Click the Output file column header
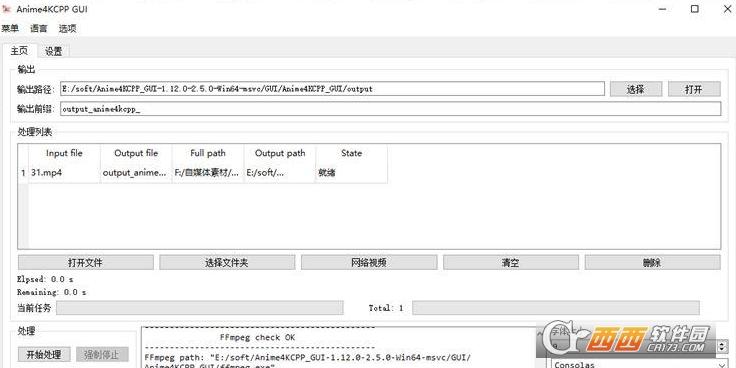The width and height of the screenshot is (736, 368). (136, 153)
